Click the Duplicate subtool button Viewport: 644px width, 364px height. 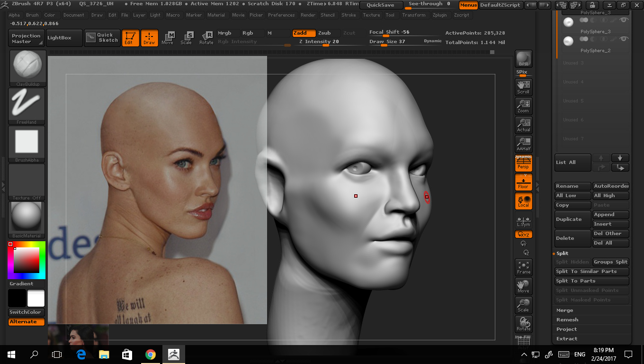click(573, 219)
